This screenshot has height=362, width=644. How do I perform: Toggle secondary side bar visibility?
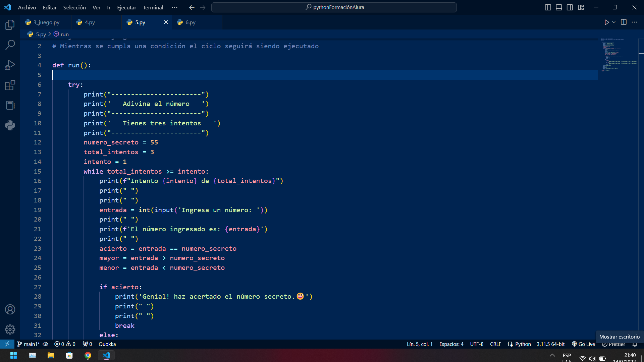(570, 7)
